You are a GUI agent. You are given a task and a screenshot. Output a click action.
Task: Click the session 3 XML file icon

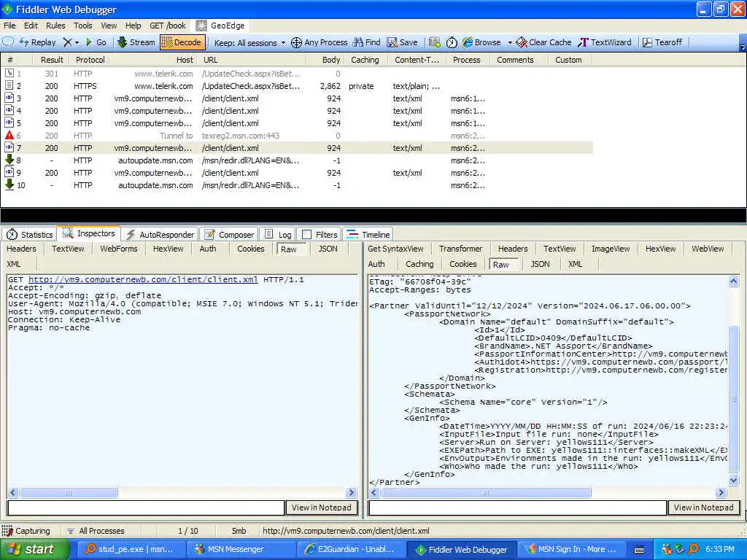[x=9, y=98]
